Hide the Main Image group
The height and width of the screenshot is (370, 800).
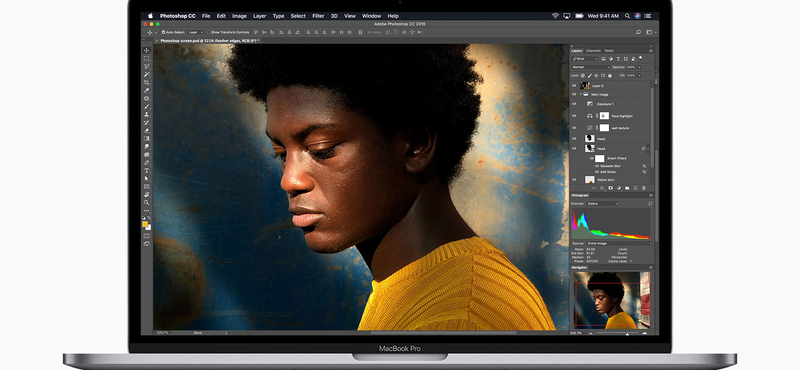pos(574,94)
